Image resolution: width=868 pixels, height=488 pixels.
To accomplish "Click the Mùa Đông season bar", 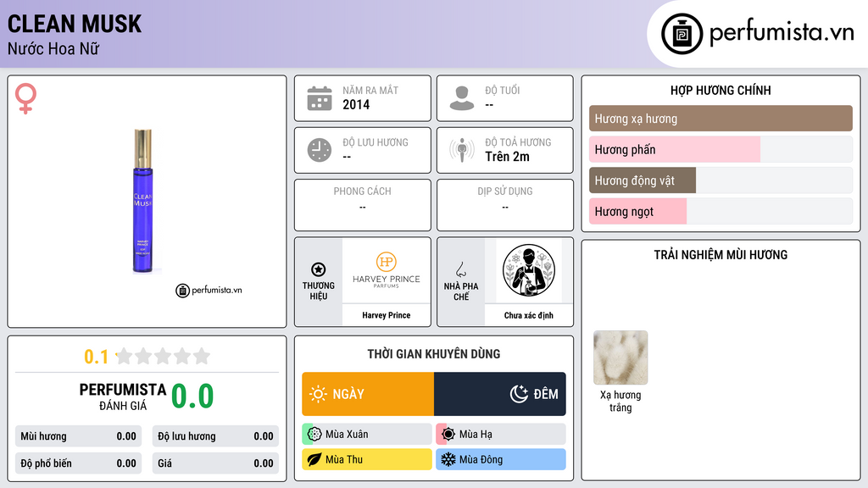I will [x=501, y=459].
